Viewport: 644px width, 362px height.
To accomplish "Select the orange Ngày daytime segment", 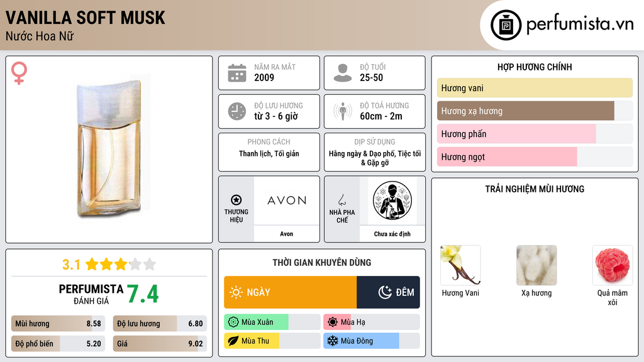I will (x=290, y=292).
